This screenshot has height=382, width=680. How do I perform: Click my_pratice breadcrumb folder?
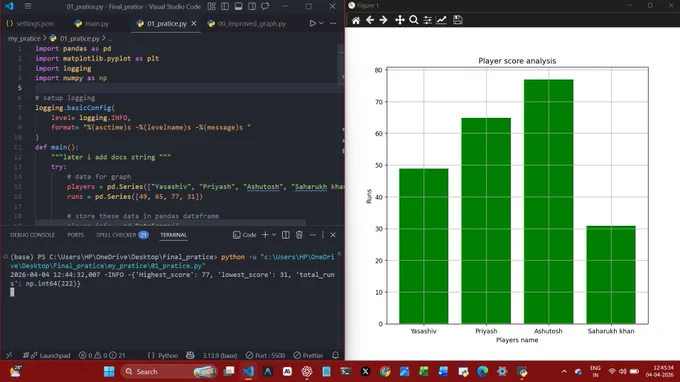tap(24, 38)
